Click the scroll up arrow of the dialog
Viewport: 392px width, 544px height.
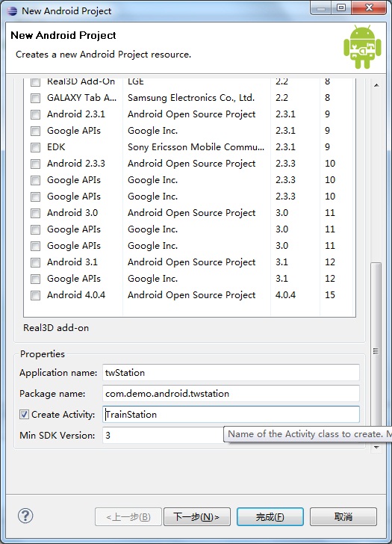[x=376, y=85]
